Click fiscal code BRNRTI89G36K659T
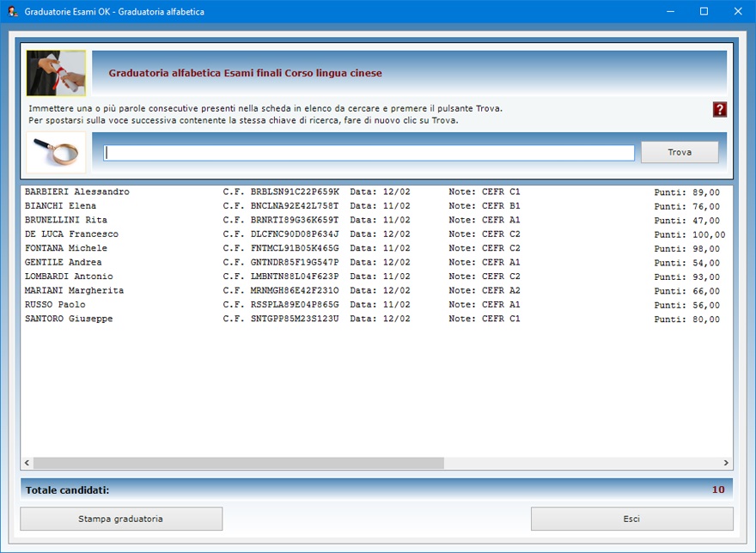Image resolution: width=756 pixels, height=553 pixels. point(295,220)
